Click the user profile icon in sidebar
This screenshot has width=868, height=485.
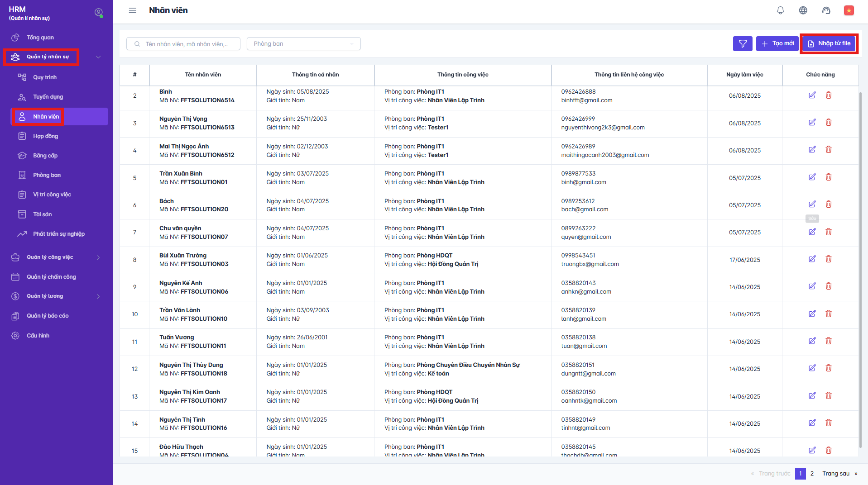pyautogui.click(x=98, y=13)
